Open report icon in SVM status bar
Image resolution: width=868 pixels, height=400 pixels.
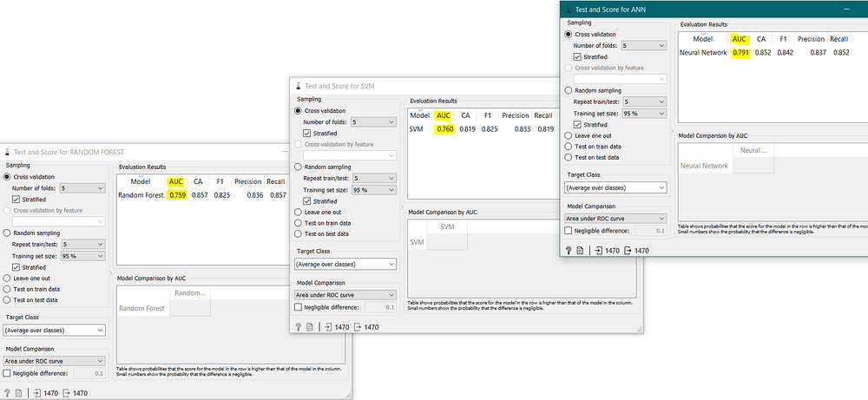coord(310,327)
